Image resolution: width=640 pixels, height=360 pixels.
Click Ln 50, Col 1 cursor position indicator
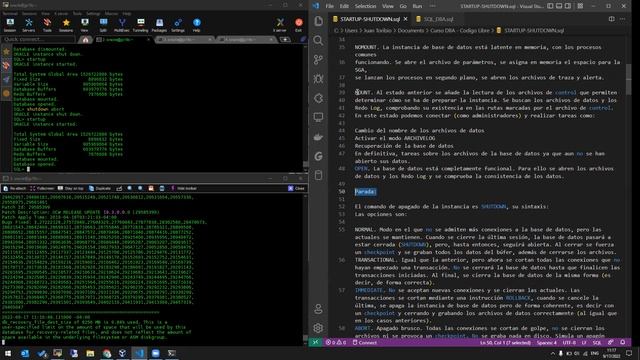pos(505,342)
